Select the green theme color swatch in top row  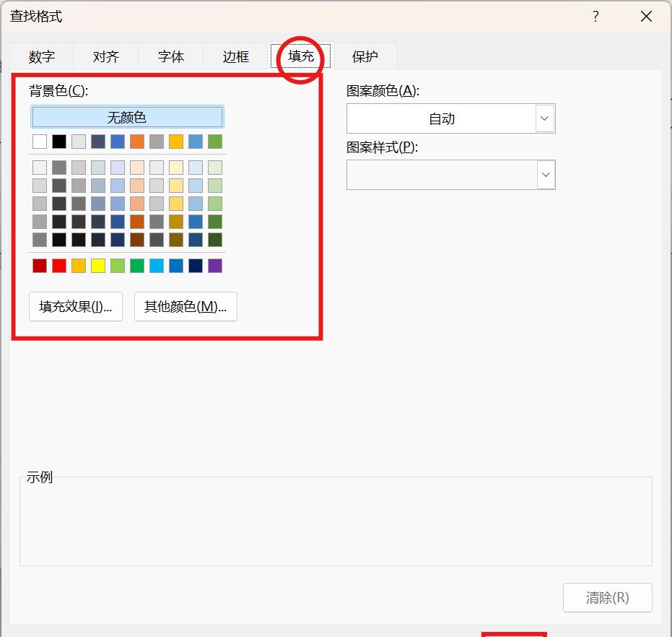click(215, 142)
